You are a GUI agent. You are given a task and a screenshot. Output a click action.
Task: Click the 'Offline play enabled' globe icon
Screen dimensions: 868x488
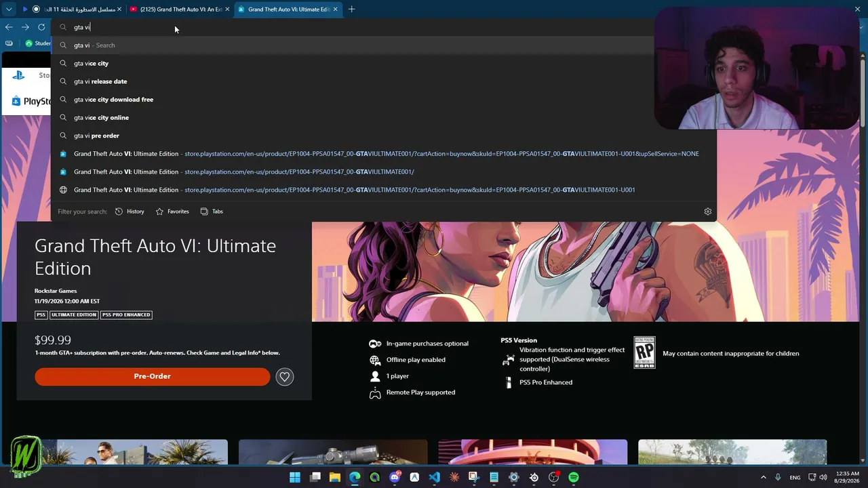pyautogui.click(x=375, y=360)
